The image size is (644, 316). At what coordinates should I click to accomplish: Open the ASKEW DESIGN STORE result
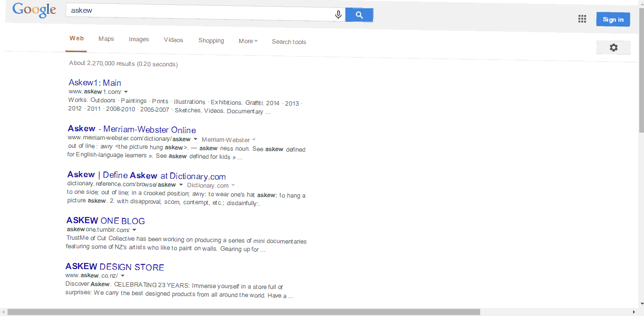pyautogui.click(x=115, y=267)
